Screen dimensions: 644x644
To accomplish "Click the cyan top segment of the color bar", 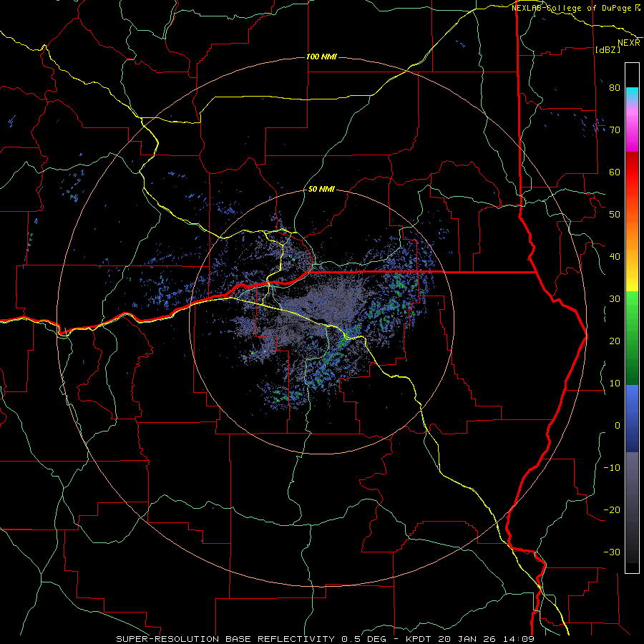I will (632, 95).
